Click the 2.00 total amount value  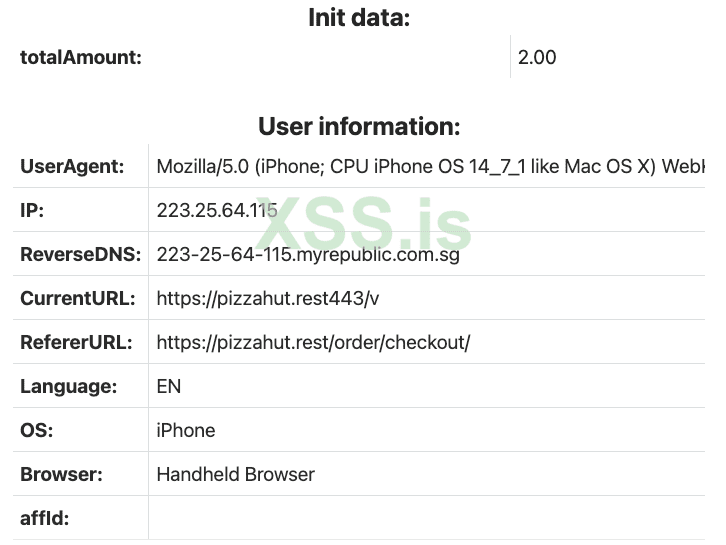point(537,57)
